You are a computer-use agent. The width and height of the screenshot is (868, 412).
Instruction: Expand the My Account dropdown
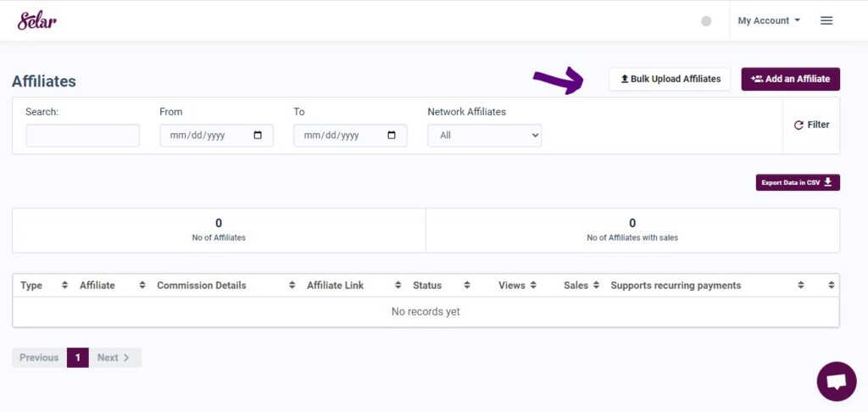point(769,20)
